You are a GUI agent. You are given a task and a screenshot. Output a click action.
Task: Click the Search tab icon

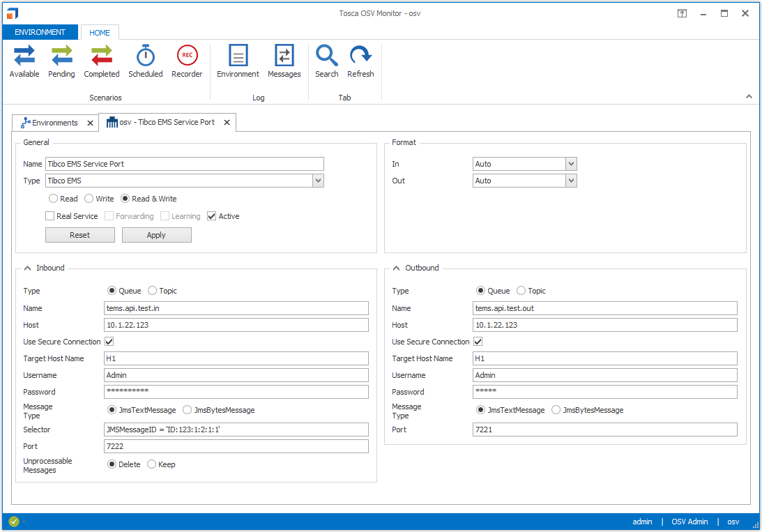pyautogui.click(x=326, y=61)
